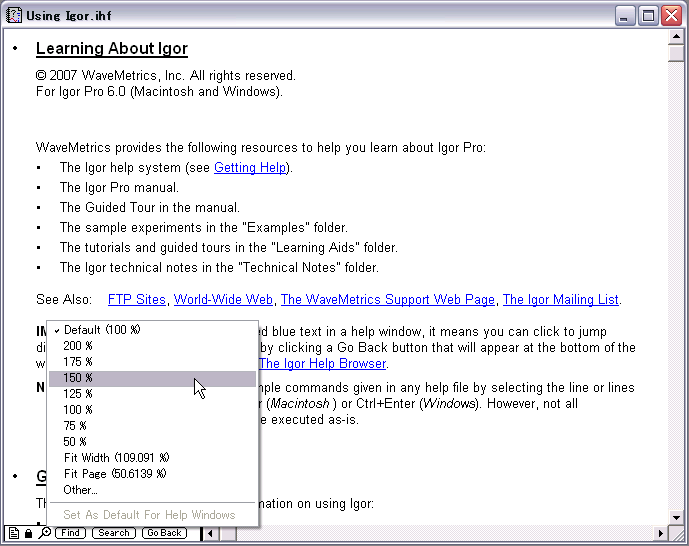Choose 50 % zoom from menu
689x546 pixels.
(152, 442)
